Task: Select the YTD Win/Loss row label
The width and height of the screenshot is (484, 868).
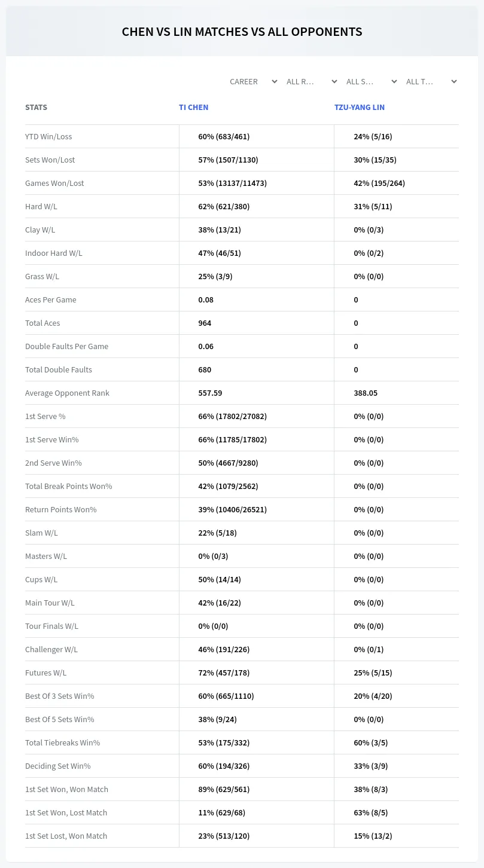Action: pyautogui.click(x=48, y=136)
